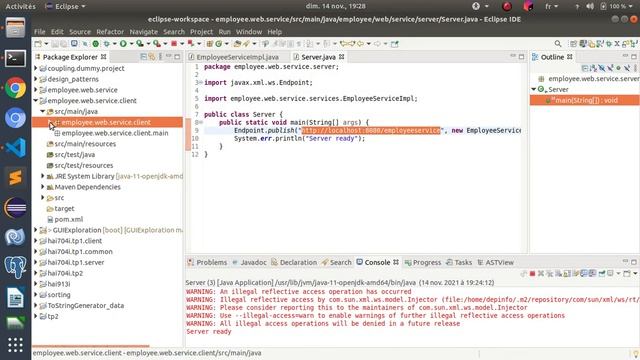The width and height of the screenshot is (640, 360).
Task: Expand the design_patterns project
Action: 36,79
